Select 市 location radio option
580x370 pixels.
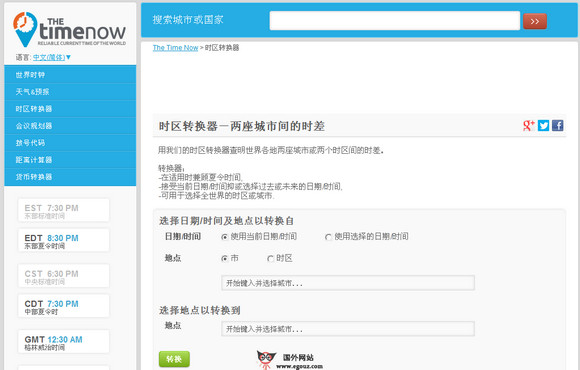(x=225, y=259)
